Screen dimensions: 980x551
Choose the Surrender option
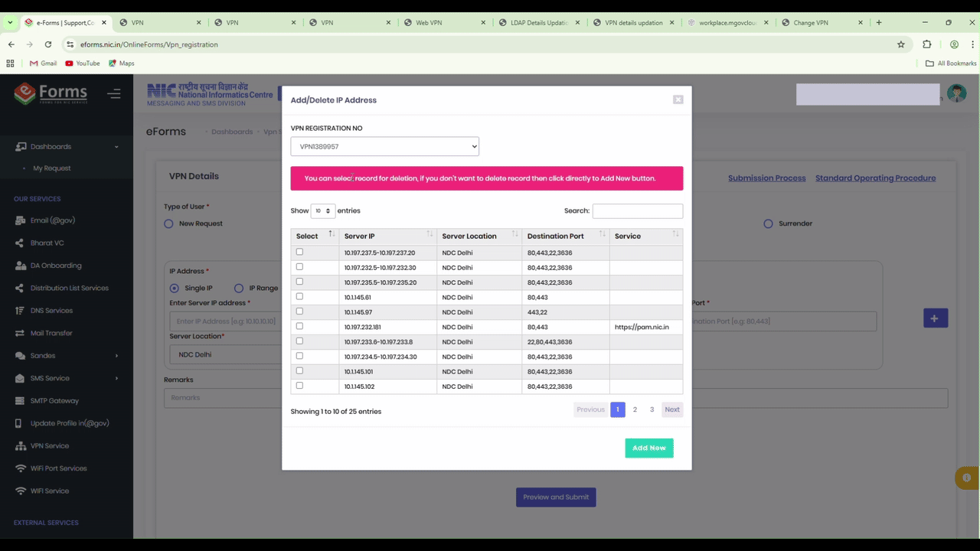pos(768,223)
